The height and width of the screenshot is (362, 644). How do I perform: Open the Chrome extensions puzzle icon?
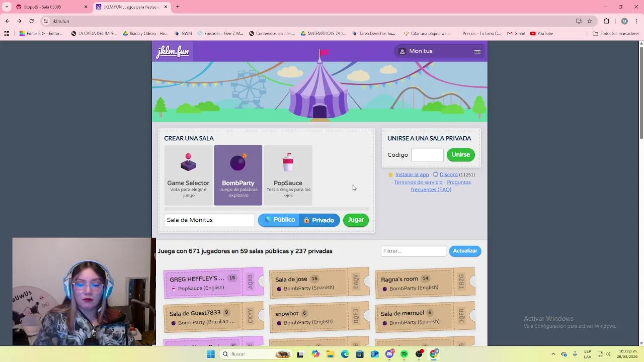pyautogui.click(x=606, y=21)
